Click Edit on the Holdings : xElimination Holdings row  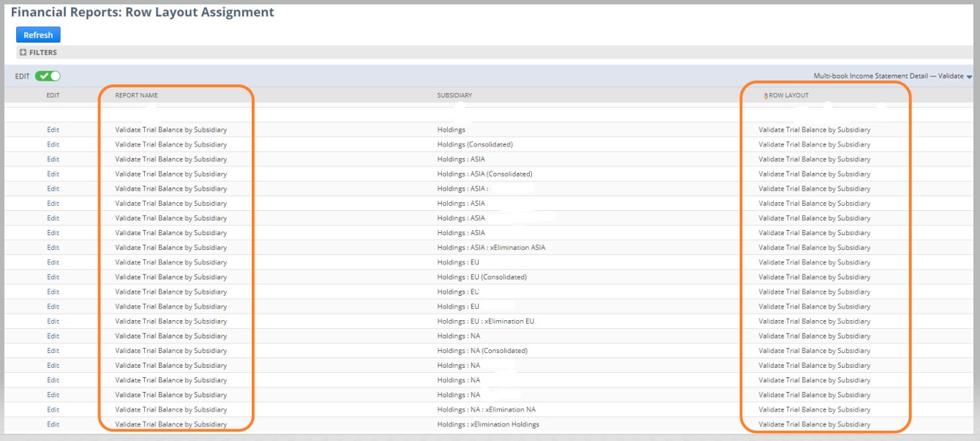click(x=53, y=423)
